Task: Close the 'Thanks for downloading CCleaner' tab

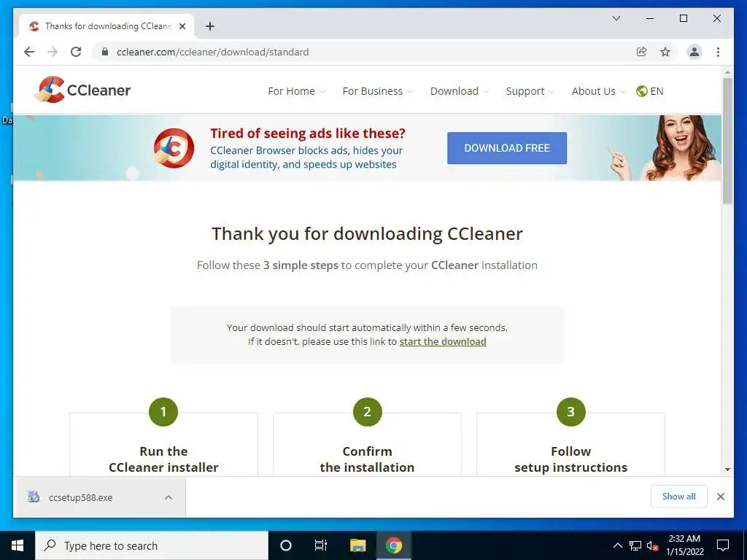Action: (x=182, y=26)
